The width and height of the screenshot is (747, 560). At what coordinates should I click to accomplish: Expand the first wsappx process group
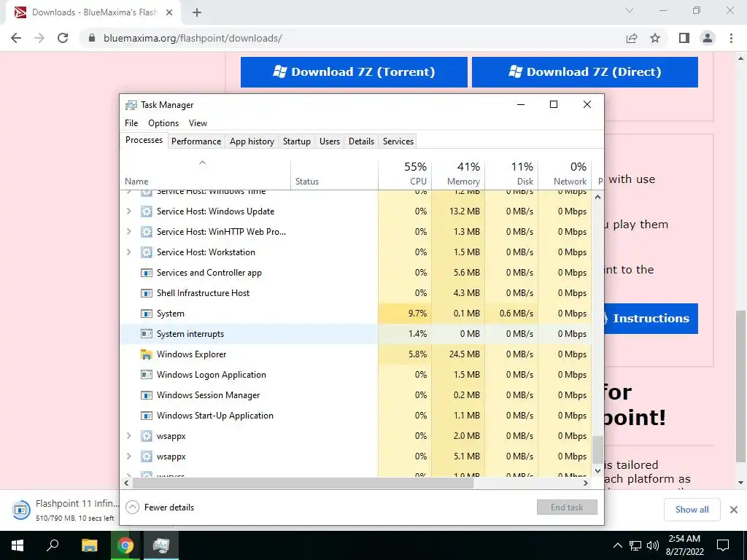coord(128,436)
